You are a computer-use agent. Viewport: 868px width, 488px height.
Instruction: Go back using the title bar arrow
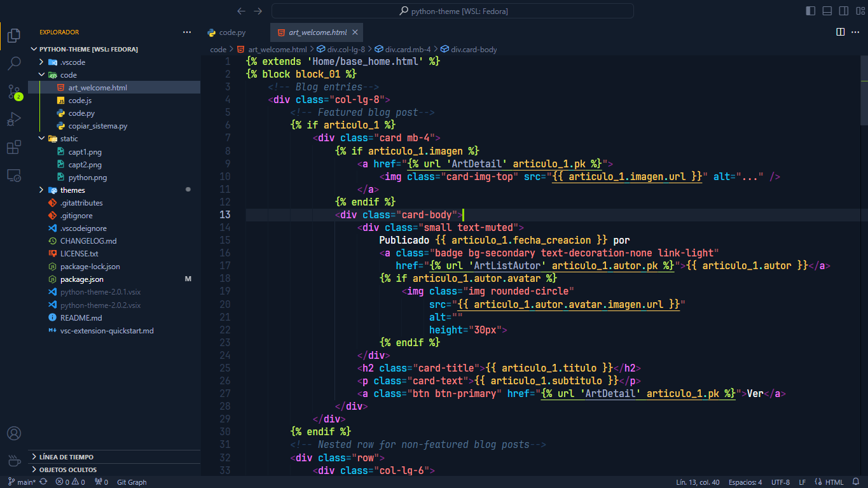click(241, 11)
